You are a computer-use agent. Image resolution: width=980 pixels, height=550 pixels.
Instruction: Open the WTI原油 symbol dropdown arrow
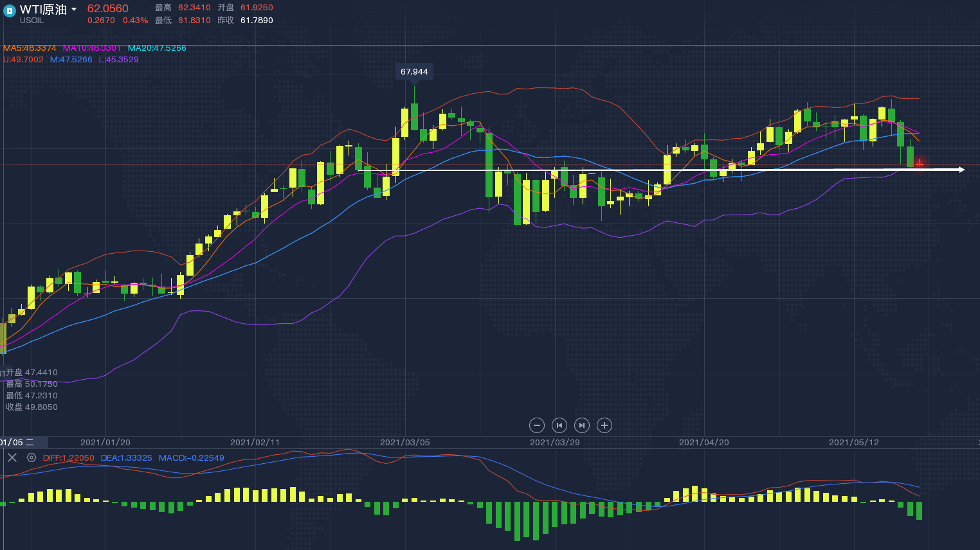tap(74, 9)
